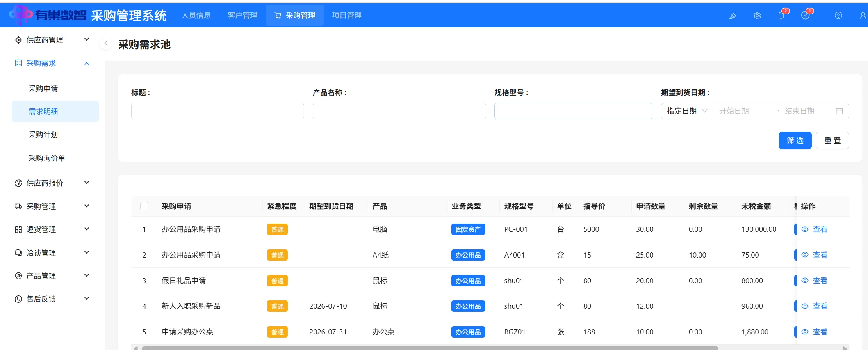
Task: Focus the 标题 input field
Action: pyautogui.click(x=217, y=111)
